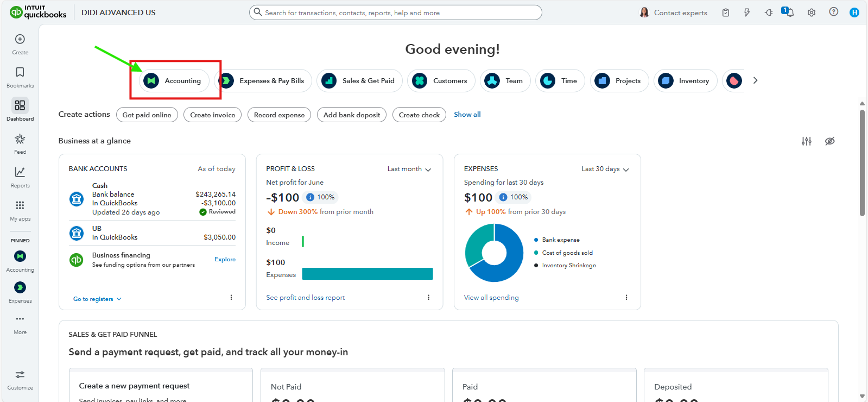Open My apps grid in sidebar
This screenshot has width=868, height=402.
(x=20, y=210)
